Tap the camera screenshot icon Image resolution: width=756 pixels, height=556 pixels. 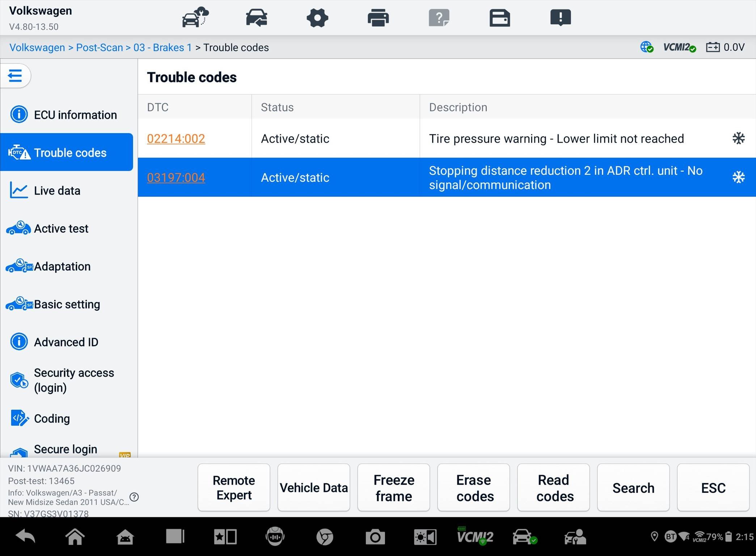tap(375, 537)
